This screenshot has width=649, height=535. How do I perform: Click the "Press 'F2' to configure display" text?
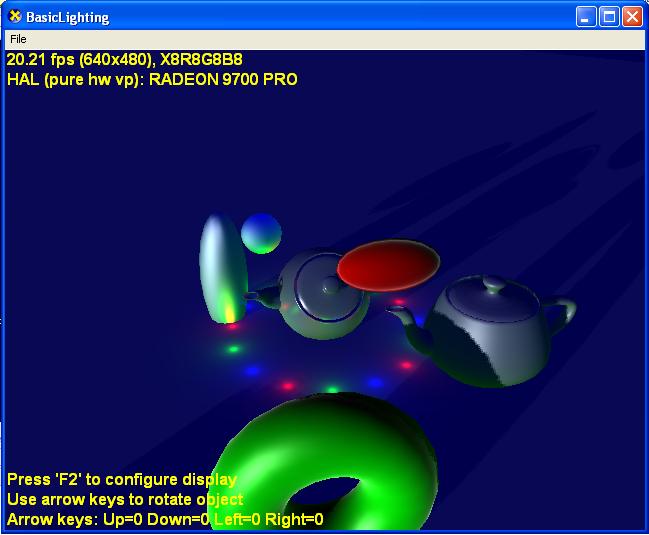click(x=122, y=480)
